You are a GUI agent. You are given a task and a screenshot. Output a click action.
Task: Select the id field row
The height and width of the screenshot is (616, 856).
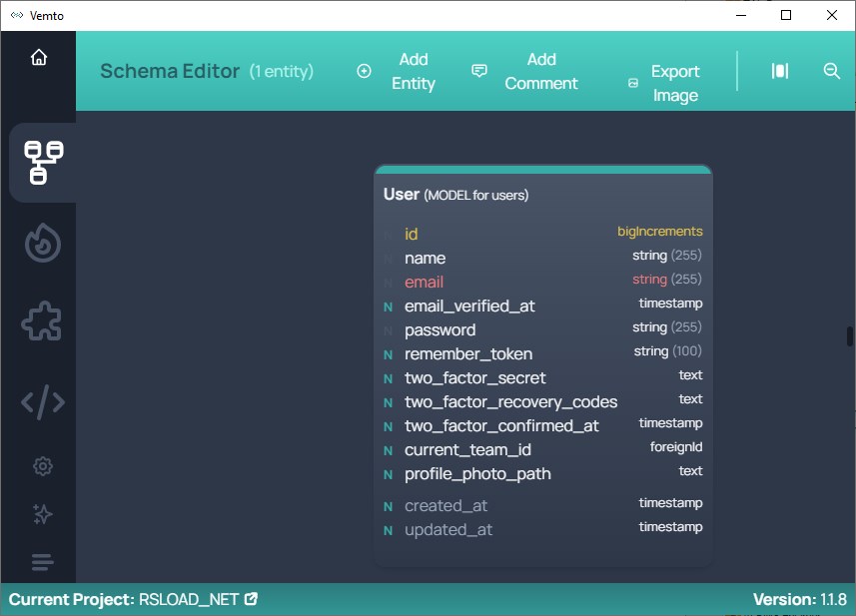click(x=543, y=234)
